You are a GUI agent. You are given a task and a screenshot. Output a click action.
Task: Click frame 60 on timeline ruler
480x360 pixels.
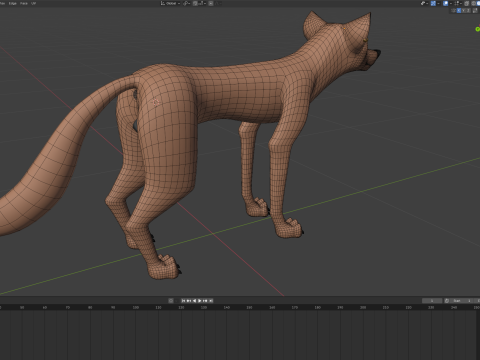pos(45,307)
